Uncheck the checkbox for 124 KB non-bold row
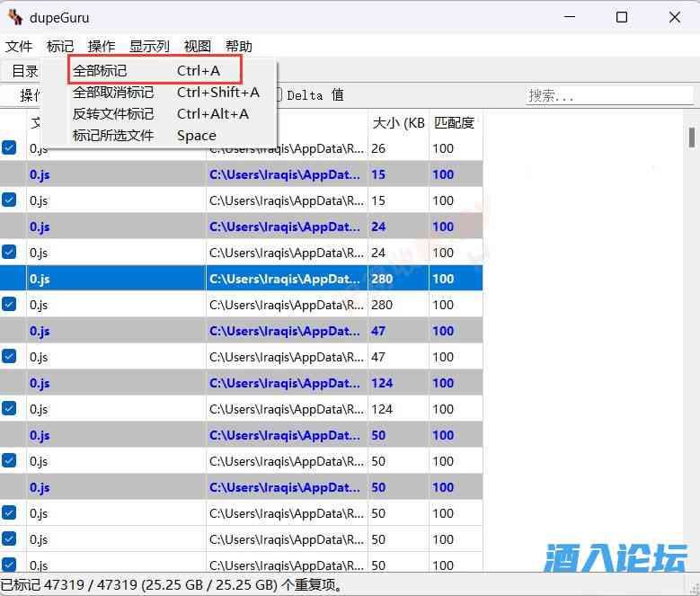700x596 pixels. [x=10, y=409]
